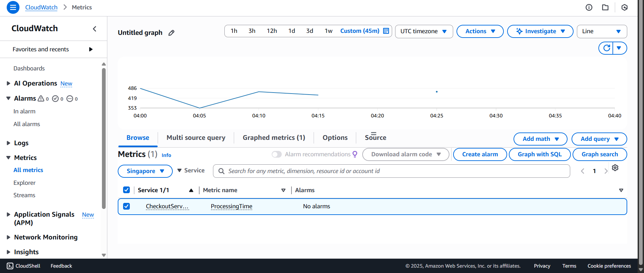This screenshot has height=273, width=644.
Task: Click the Graph with SQL button
Action: point(539,154)
